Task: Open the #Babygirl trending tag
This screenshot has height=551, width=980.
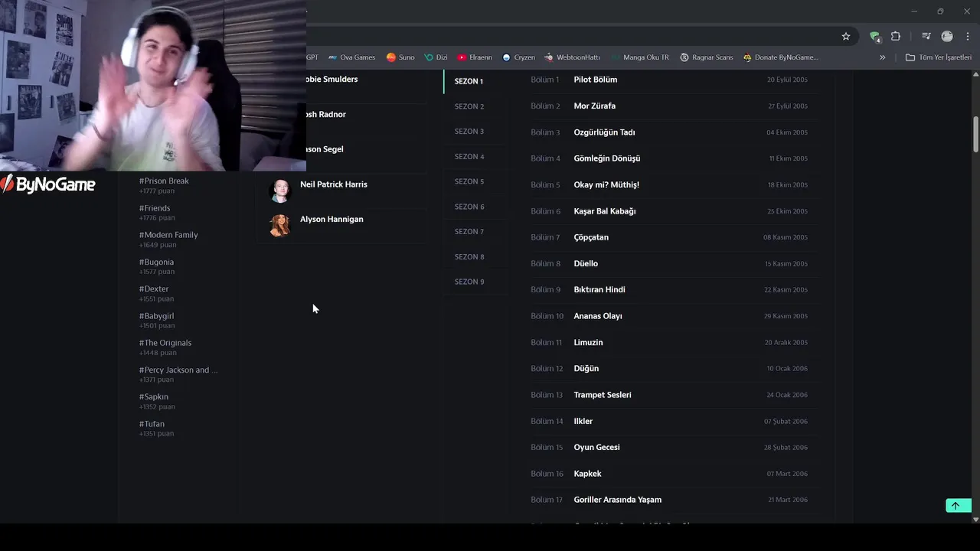Action: click(x=156, y=316)
